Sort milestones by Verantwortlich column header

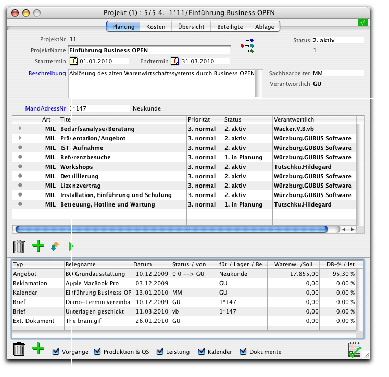click(314, 119)
